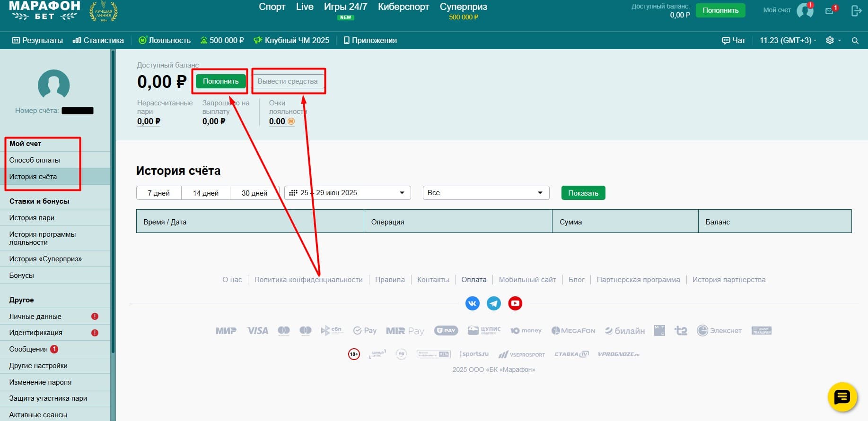Image resolution: width=868 pixels, height=421 pixels.
Task: Open the 500 000 ₽ promo link
Action: tap(222, 41)
